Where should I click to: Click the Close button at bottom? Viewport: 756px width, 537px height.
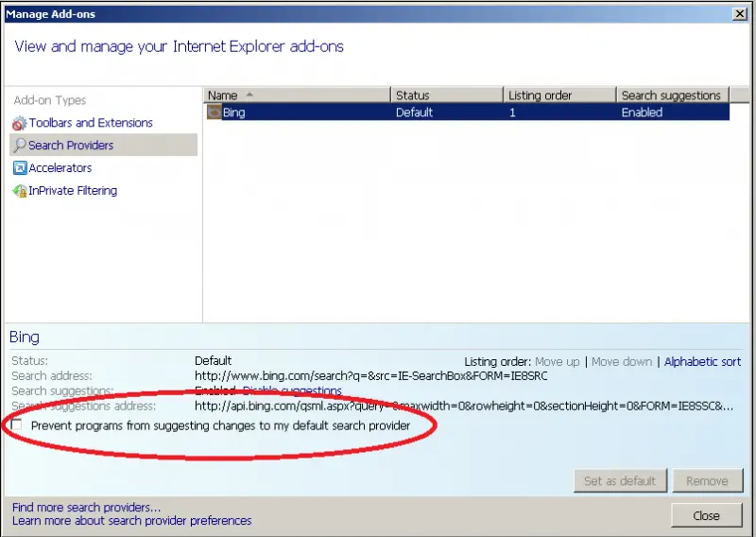point(706,515)
